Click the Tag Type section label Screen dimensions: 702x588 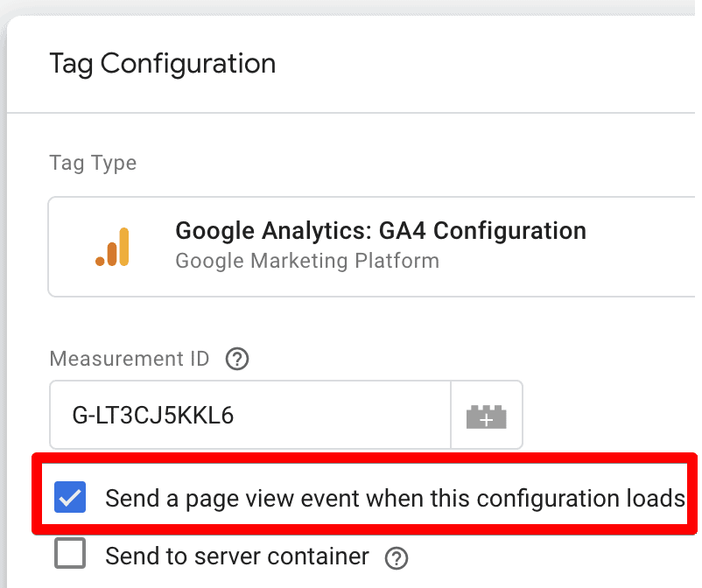(92, 163)
